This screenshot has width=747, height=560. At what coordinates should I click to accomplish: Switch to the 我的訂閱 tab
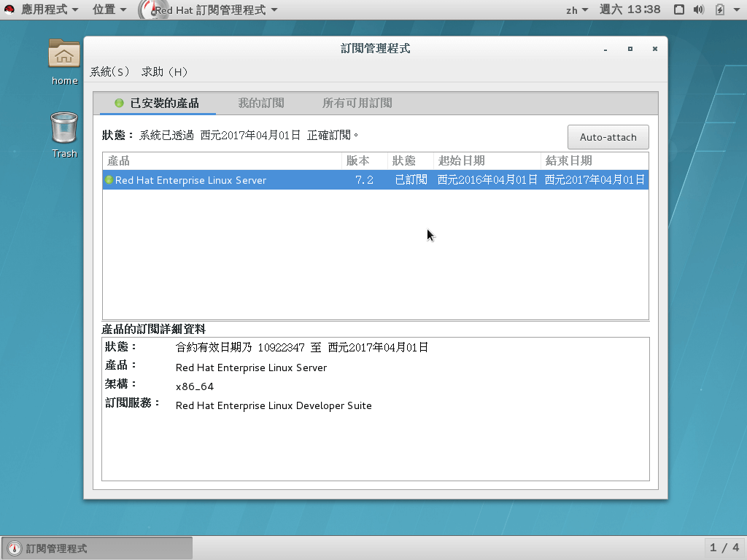pos(261,103)
